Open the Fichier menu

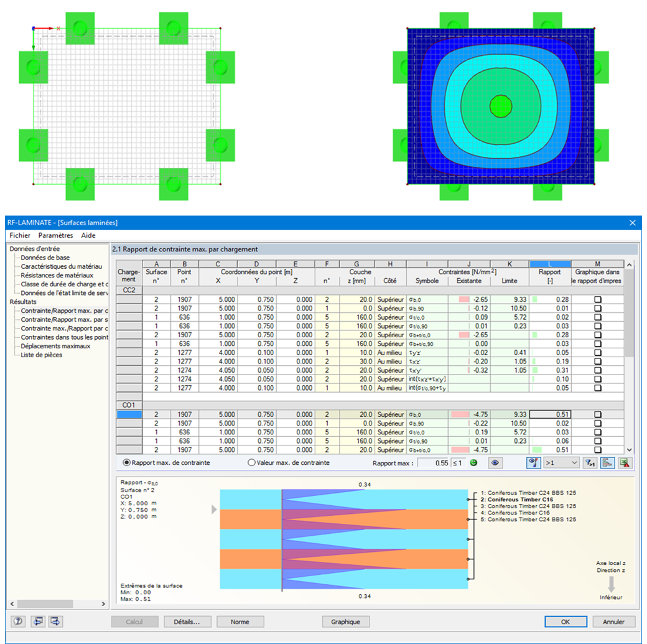20,235
